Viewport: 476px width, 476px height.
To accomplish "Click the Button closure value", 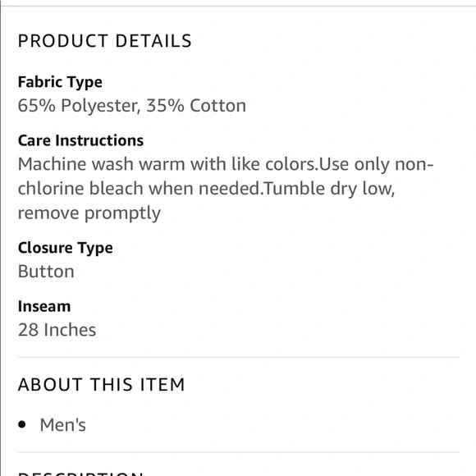I will click(x=46, y=272).
